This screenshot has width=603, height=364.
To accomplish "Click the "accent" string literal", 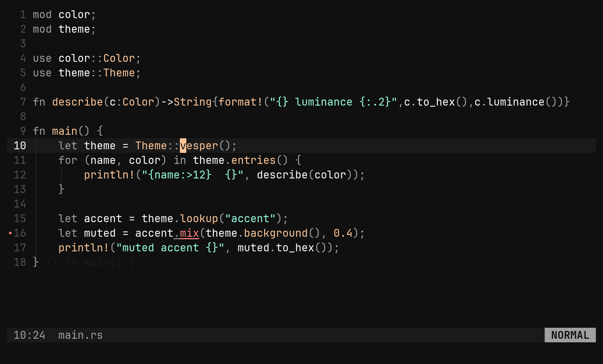I will (250, 219).
